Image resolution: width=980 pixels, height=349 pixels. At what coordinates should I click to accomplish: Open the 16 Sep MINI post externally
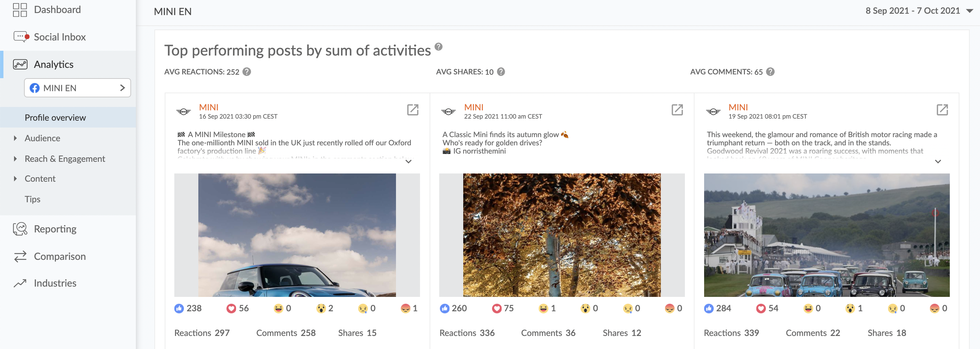[412, 110]
